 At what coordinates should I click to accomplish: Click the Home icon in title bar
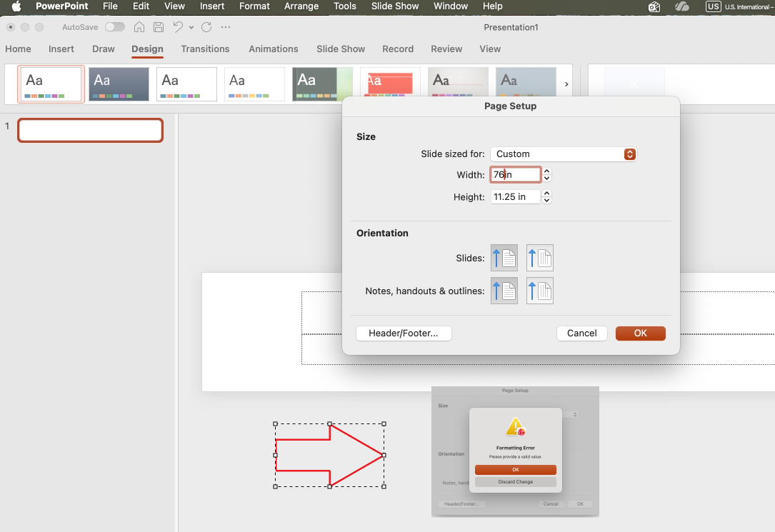pos(139,27)
